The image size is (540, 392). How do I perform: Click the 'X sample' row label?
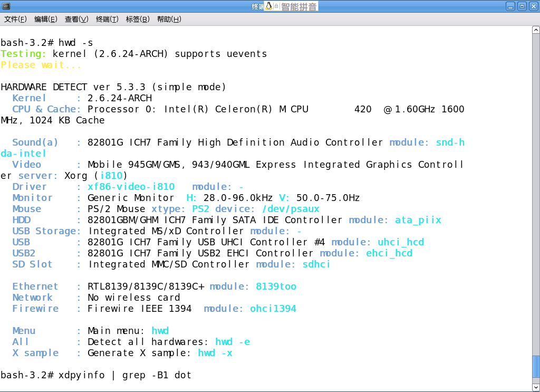tap(35, 353)
